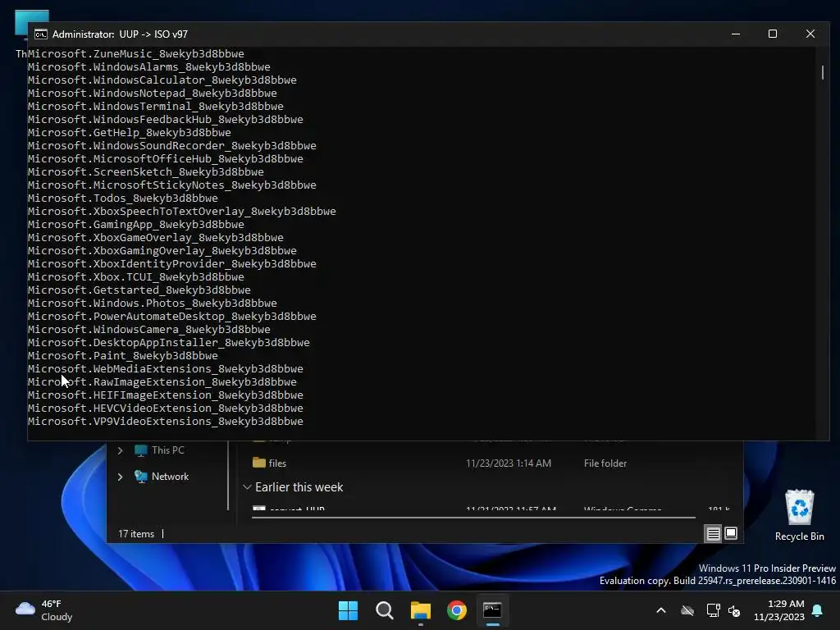840x630 pixels.
Task: Open File Explorer from the taskbar
Action: point(421,610)
